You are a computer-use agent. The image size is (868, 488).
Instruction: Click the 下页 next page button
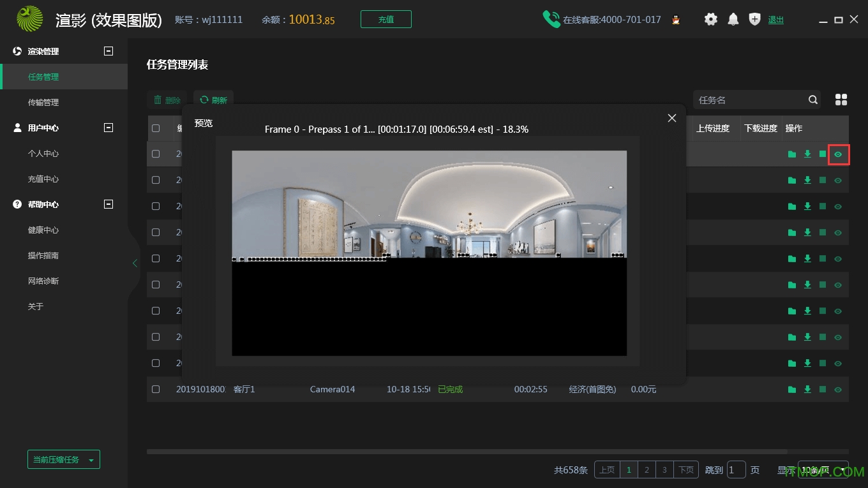pos(686,470)
